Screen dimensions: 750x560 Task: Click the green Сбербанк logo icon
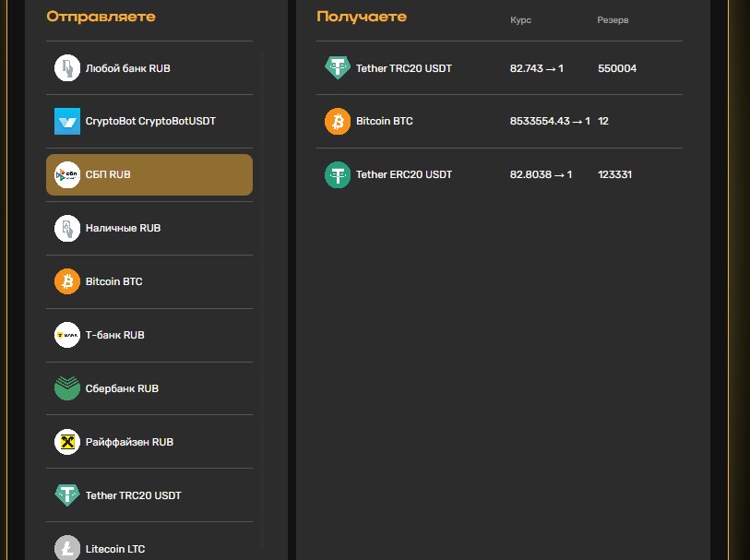(67, 388)
